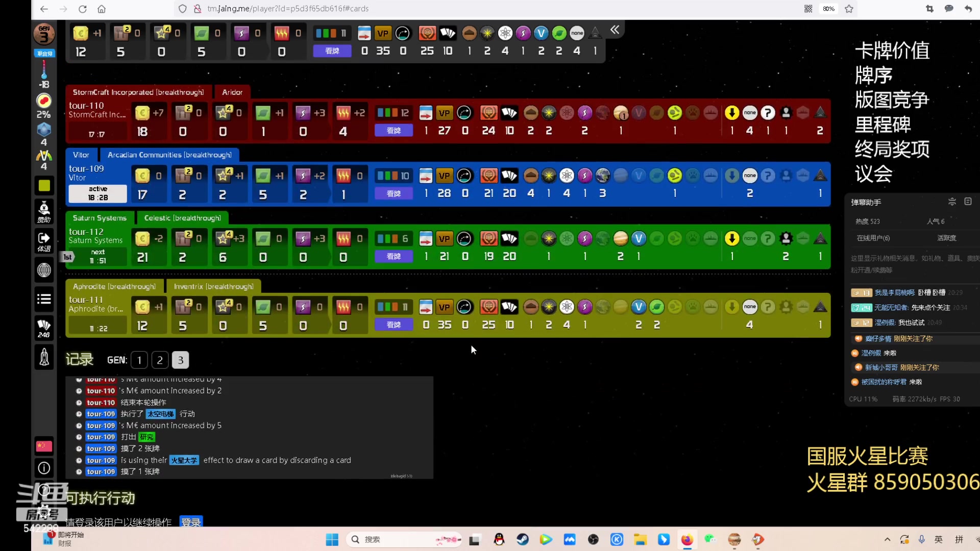Image resolution: width=980 pixels, height=551 pixels.
Task: Click the actions gauge icon in tour-111 row
Action: 464,307
